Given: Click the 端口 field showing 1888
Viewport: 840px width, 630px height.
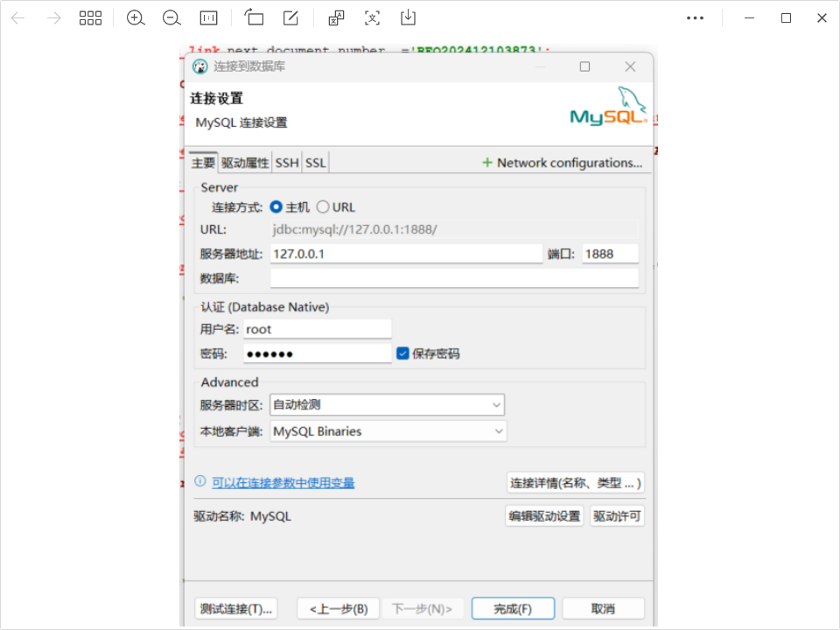Looking at the screenshot, I should point(610,254).
